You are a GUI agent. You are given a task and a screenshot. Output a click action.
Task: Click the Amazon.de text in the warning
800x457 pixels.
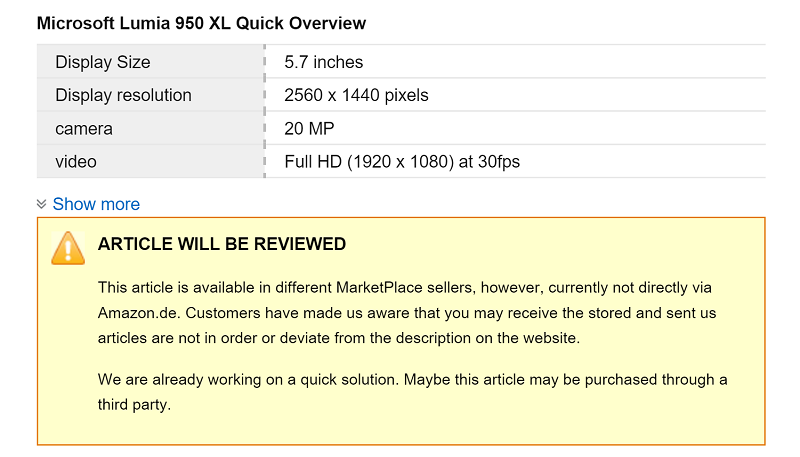coord(137,313)
